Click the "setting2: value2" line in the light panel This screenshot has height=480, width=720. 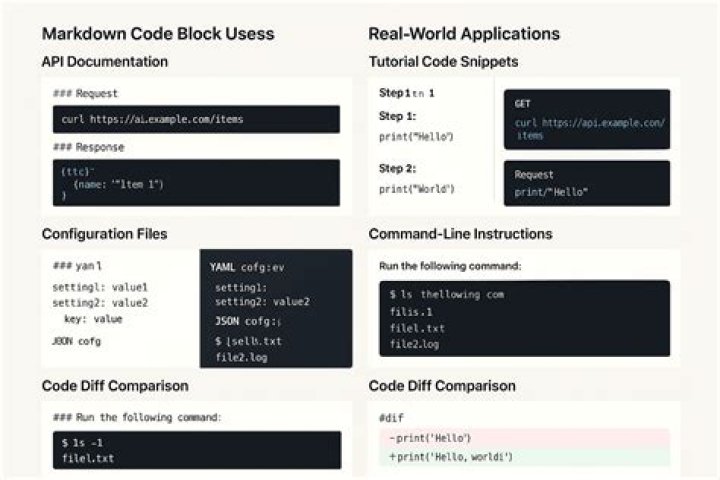[x=100, y=303]
